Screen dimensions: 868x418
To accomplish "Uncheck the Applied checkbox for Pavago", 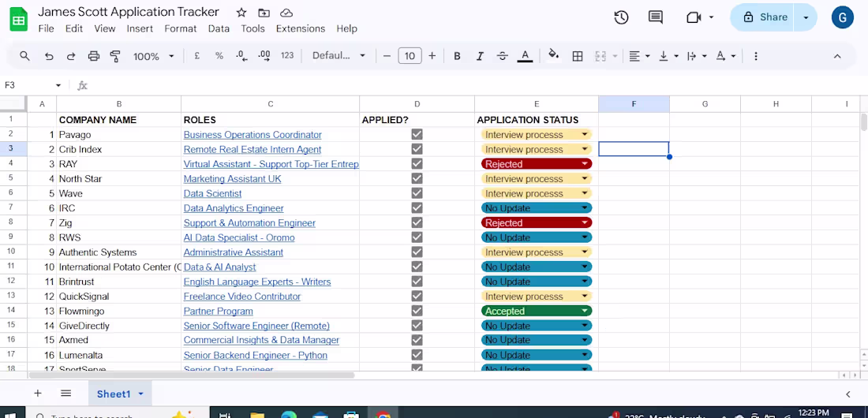I will pyautogui.click(x=417, y=135).
